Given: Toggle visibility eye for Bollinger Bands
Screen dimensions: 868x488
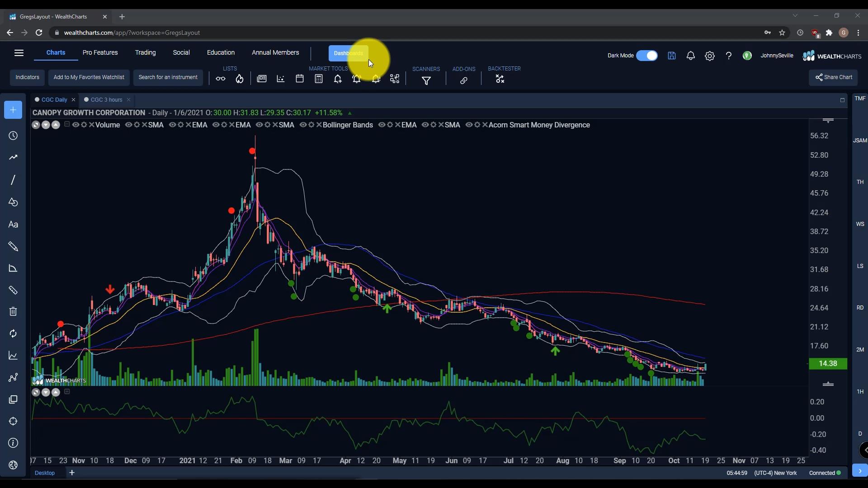Looking at the screenshot, I should point(303,125).
